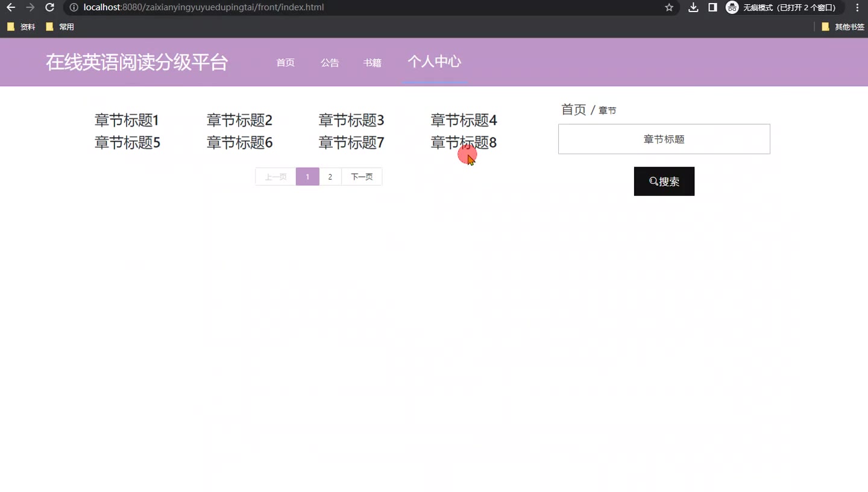Reload the page with the refresh icon
This screenshot has width=868, height=492.
point(50,7)
